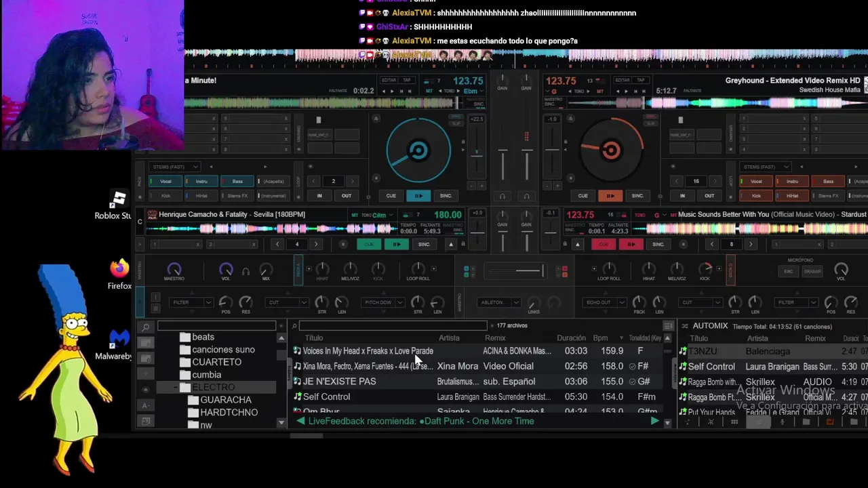The width and height of the screenshot is (868, 488).
Task: Click the headphone MIX knob
Action: pos(266,269)
